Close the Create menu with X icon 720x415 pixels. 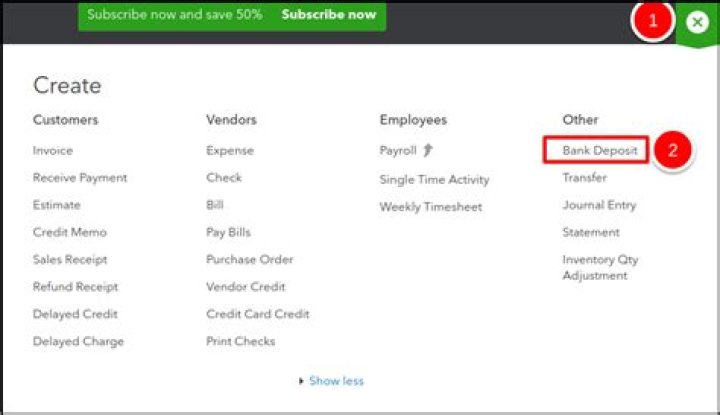(697, 22)
